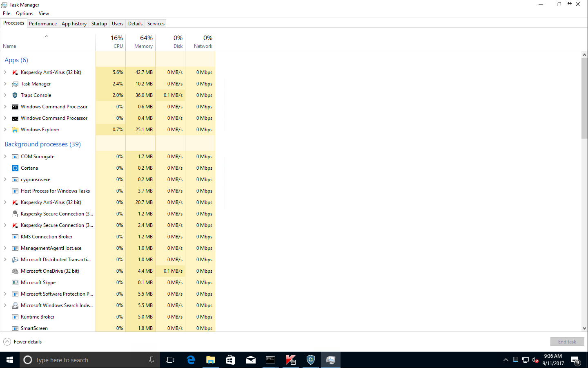The width and height of the screenshot is (588, 368).
Task: Expand the COM Surrogate row
Action: (x=5, y=157)
